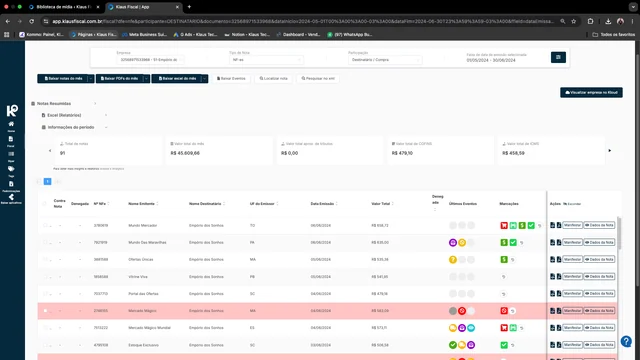Viewport: 640px width, 360px height.
Task: Click Manifestar in the Mundo Mercador row
Action: pyautogui.click(x=572, y=225)
